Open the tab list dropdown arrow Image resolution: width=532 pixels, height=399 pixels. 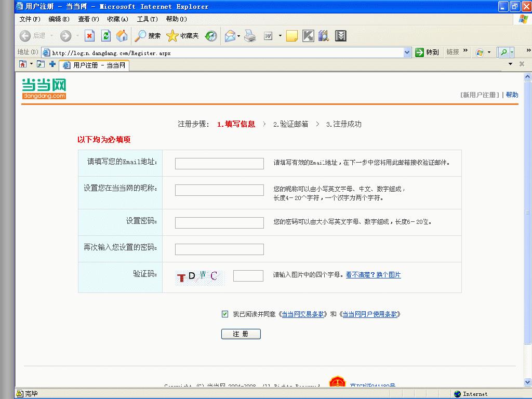510,64
